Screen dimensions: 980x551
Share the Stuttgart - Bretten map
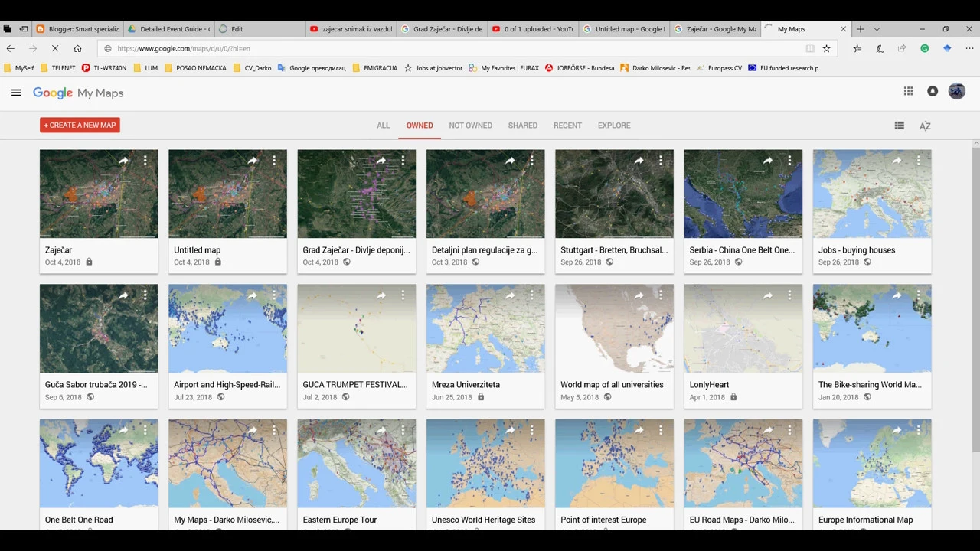[x=639, y=161]
